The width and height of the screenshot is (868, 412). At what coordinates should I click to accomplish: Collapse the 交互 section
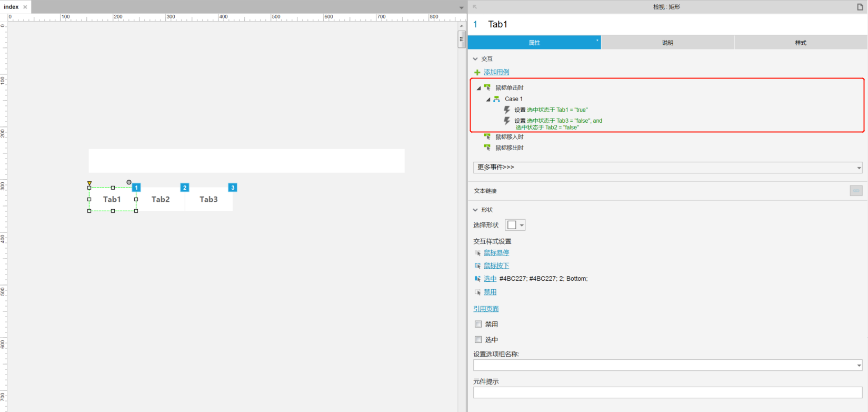pyautogui.click(x=475, y=59)
